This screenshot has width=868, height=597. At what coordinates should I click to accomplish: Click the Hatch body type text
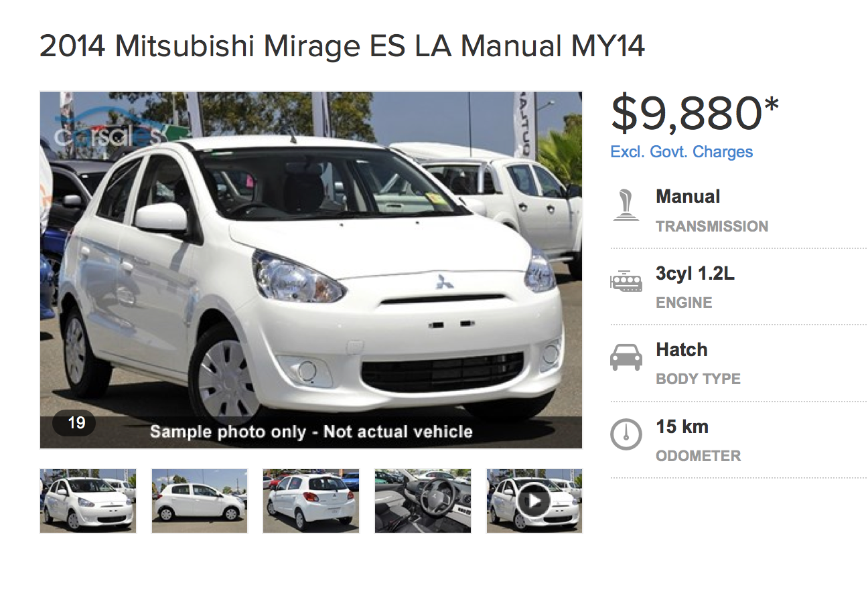coord(682,350)
